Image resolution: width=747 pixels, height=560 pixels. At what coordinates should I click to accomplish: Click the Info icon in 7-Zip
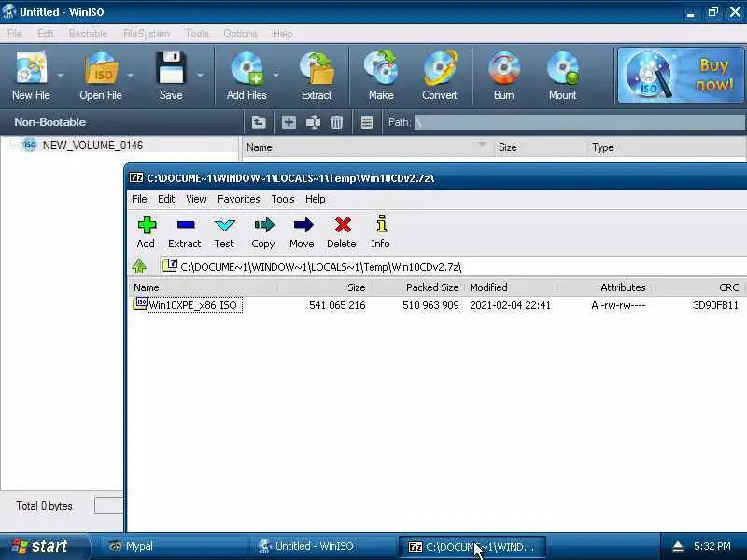(x=381, y=224)
